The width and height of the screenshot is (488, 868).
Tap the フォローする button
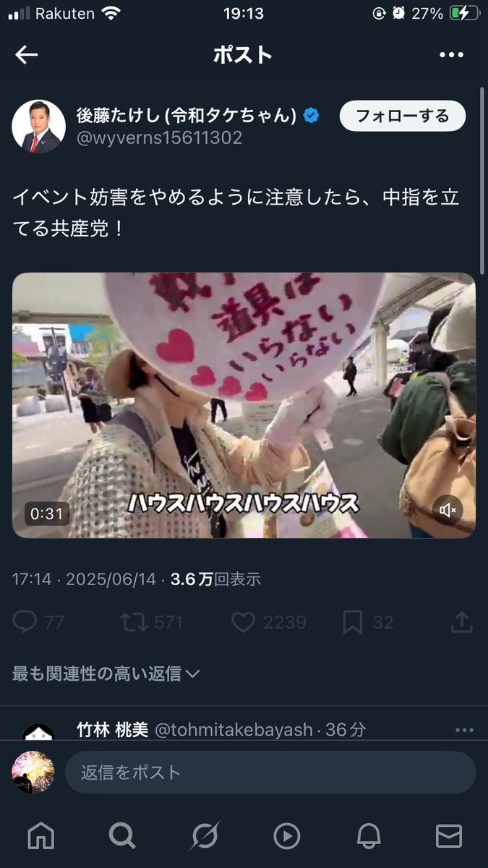pos(403,116)
